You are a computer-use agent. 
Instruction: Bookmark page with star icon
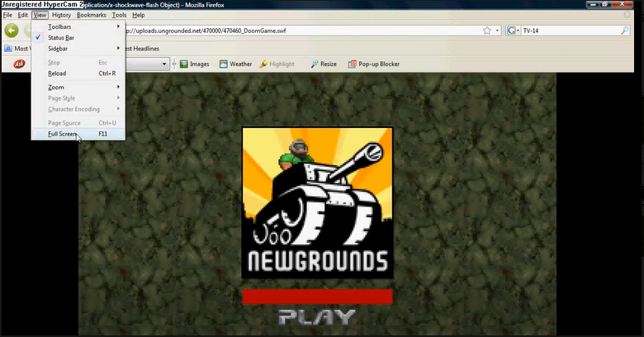tap(487, 31)
